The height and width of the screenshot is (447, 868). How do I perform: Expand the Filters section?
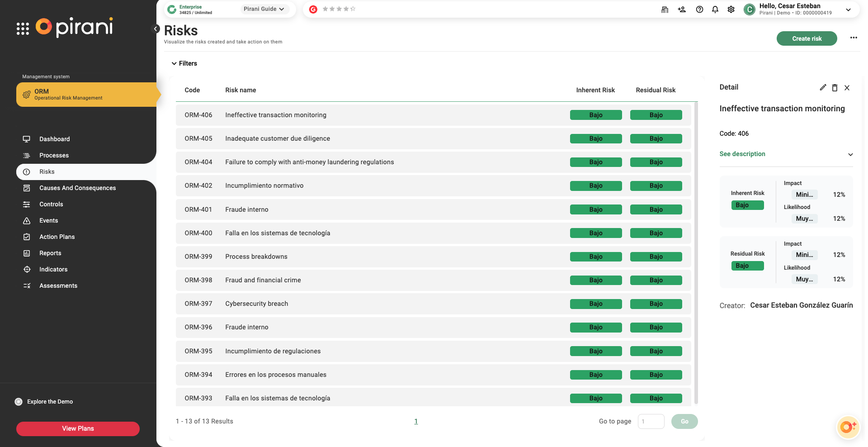[x=184, y=63]
